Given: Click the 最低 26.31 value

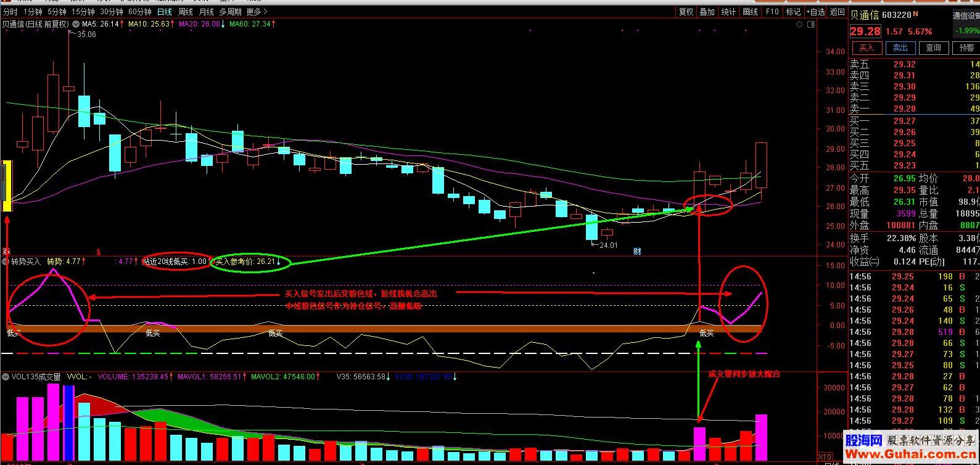Looking at the screenshot, I should (x=905, y=202).
